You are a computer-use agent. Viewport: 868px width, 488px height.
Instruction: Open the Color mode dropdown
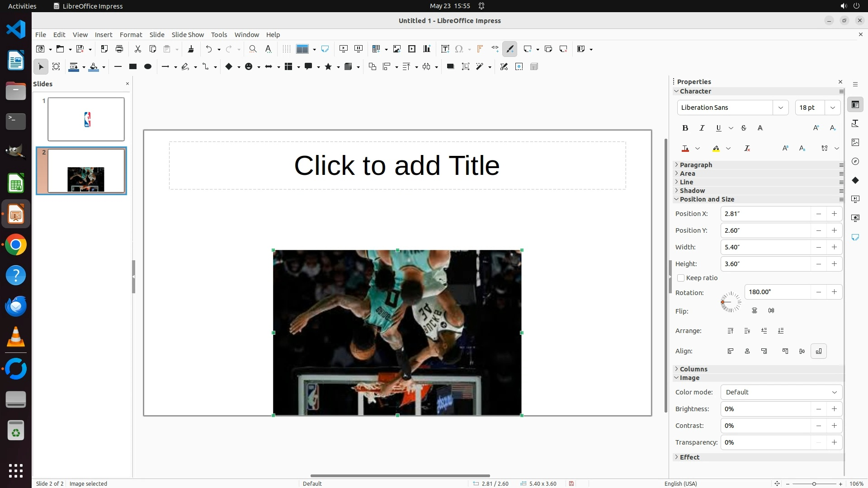781,392
